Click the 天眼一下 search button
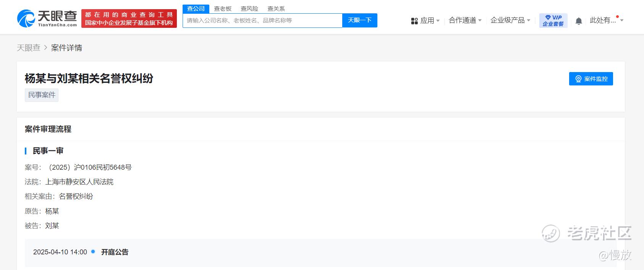The height and width of the screenshot is (270, 644). coord(360,21)
